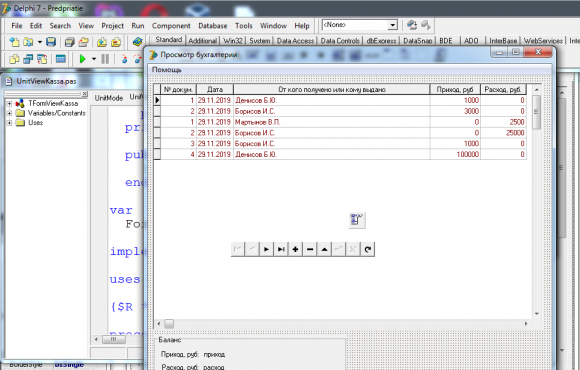The width and height of the screenshot is (580, 370).
Task: Click the Приход, руб column header
Action: (455, 89)
